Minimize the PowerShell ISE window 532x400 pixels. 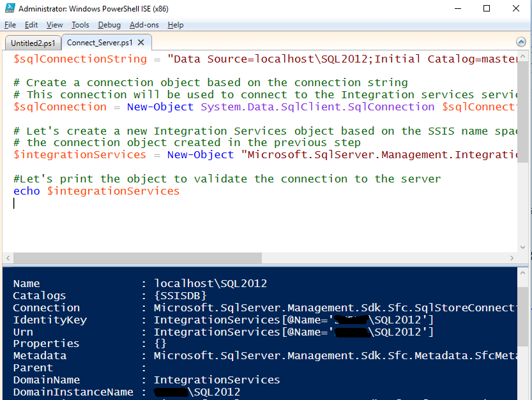tap(458, 8)
